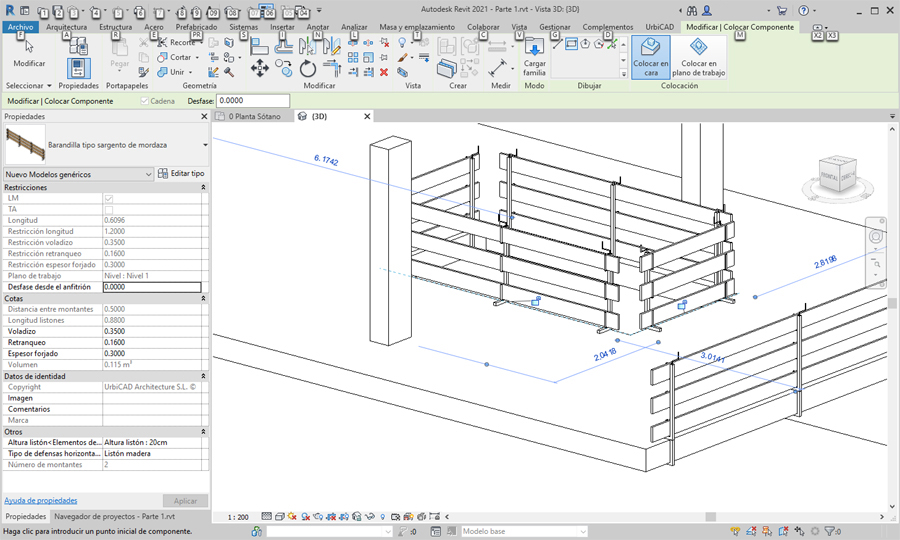The width and height of the screenshot is (900, 540).
Task: Click the red Delete X icon
Action: (x=385, y=72)
